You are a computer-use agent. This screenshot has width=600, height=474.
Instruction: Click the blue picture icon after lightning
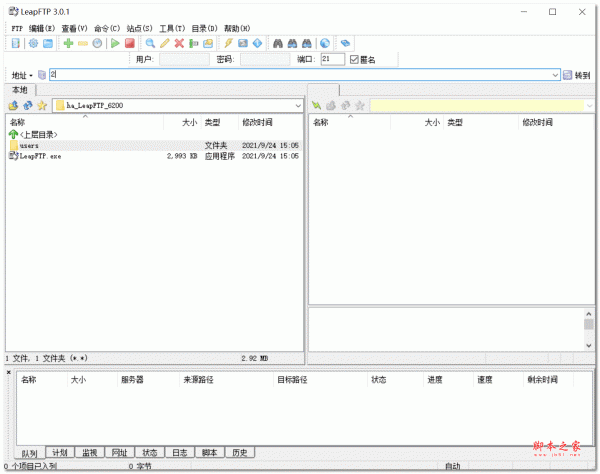243,43
